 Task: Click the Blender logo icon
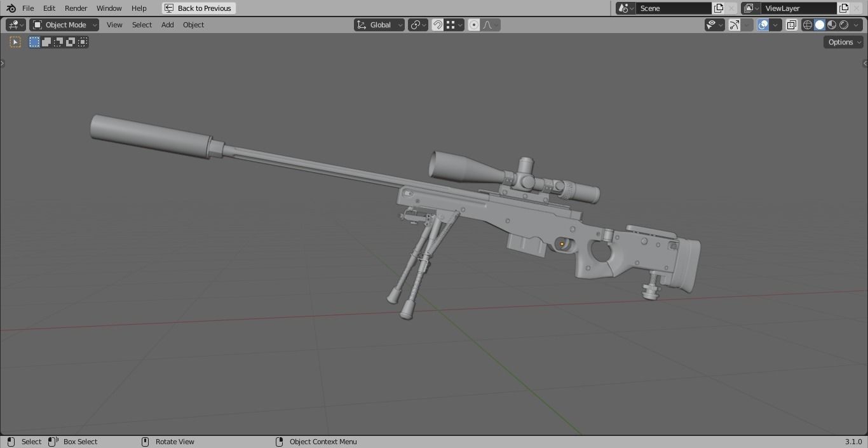(11, 8)
